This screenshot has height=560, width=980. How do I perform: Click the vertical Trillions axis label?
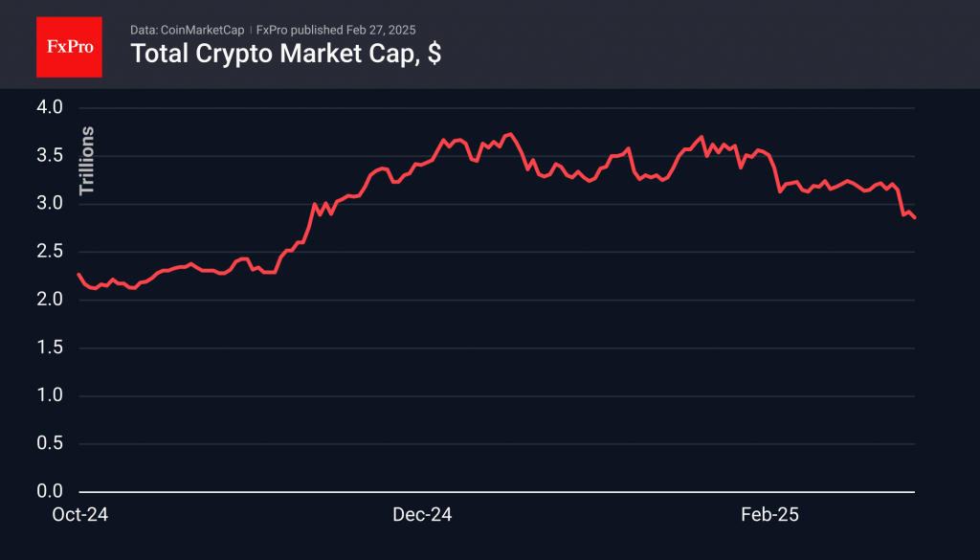86,161
